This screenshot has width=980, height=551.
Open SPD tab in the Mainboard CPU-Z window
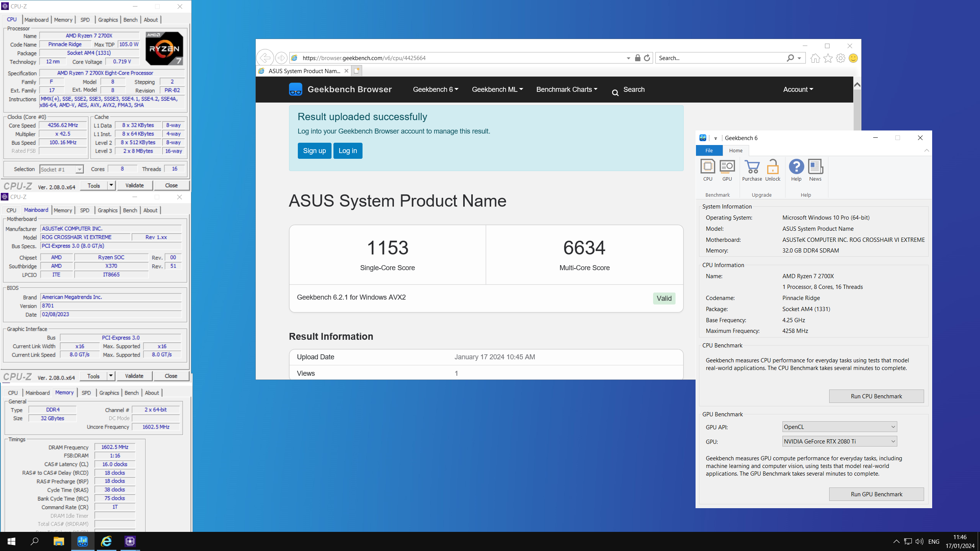click(x=85, y=210)
